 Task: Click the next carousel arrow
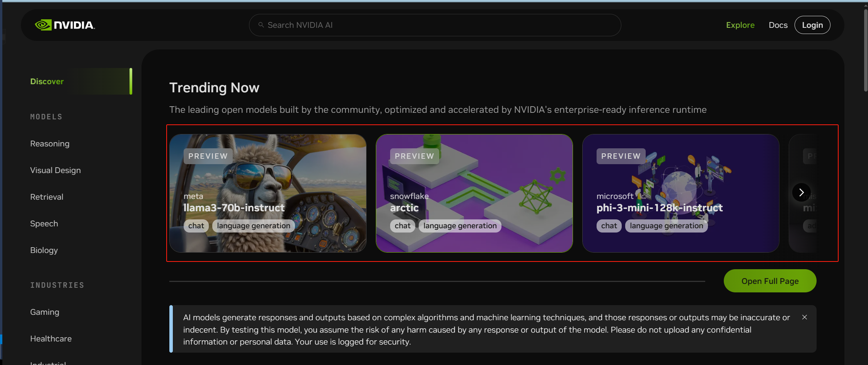point(801,192)
